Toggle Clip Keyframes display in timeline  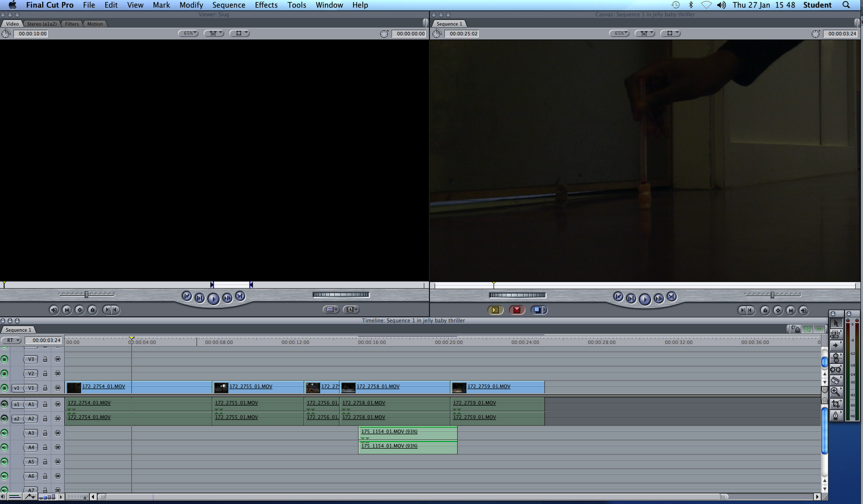coord(15,496)
